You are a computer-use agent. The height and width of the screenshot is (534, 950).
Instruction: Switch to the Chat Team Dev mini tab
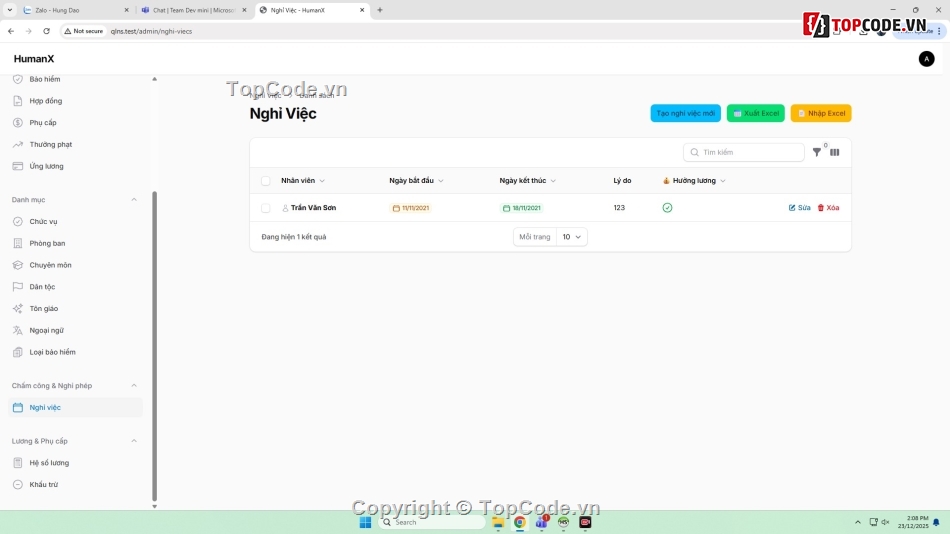[193, 10]
